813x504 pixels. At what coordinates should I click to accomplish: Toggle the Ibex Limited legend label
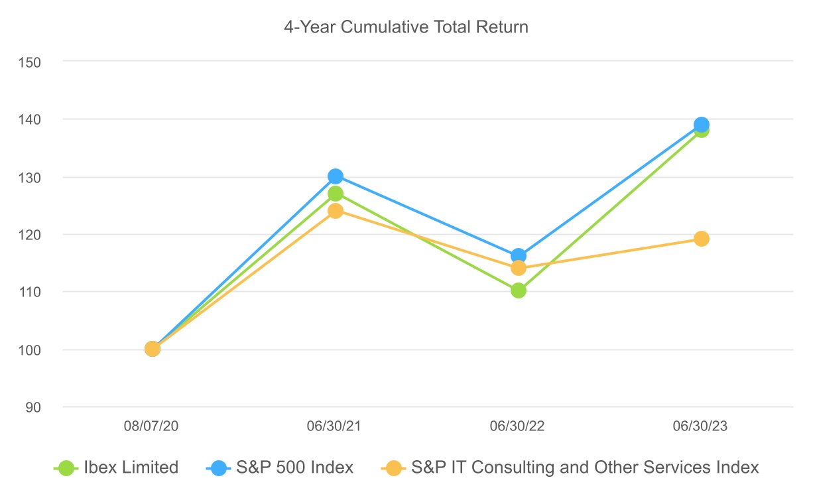[x=131, y=468]
